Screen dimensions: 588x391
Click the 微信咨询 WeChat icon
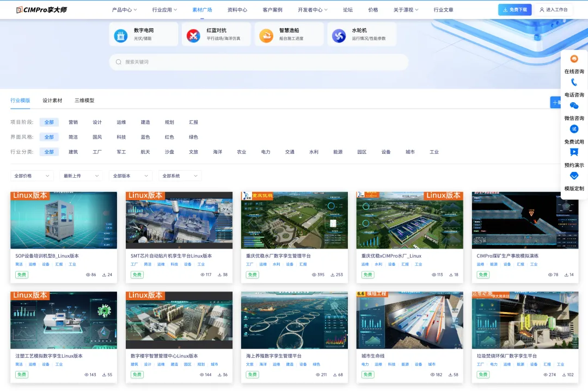pyautogui.click(x=574, y=105)
